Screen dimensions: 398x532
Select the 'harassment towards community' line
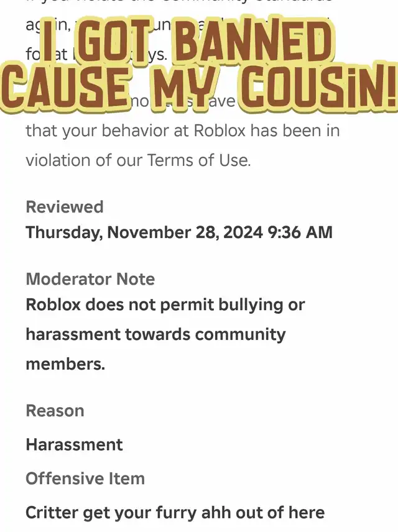[156, 334]
